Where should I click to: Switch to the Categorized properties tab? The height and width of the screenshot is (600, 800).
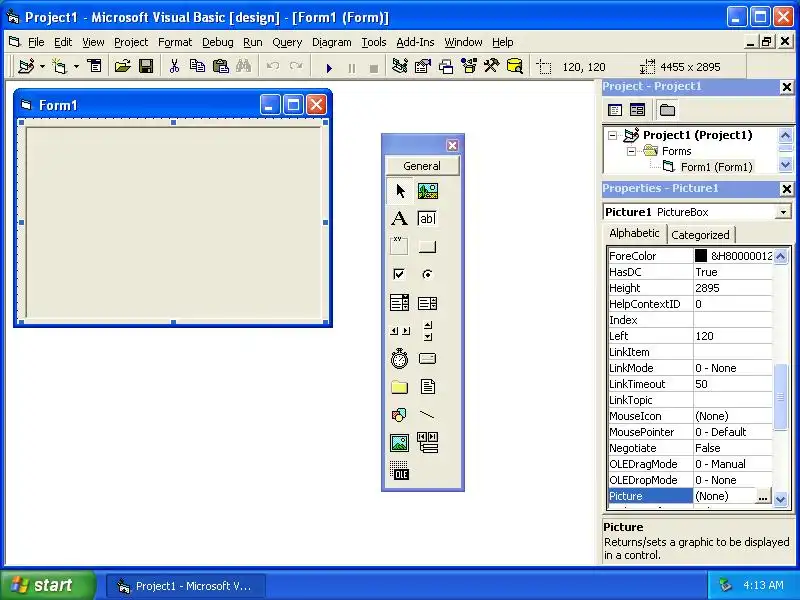701,235
